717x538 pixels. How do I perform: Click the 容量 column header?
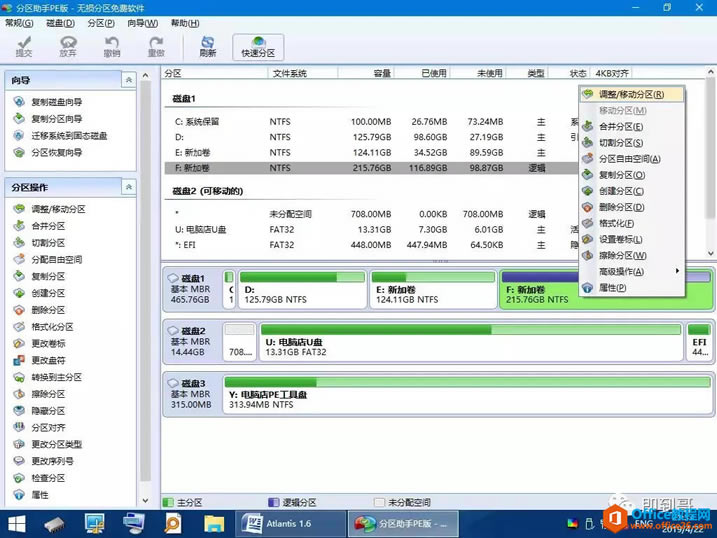coord(366,73)
